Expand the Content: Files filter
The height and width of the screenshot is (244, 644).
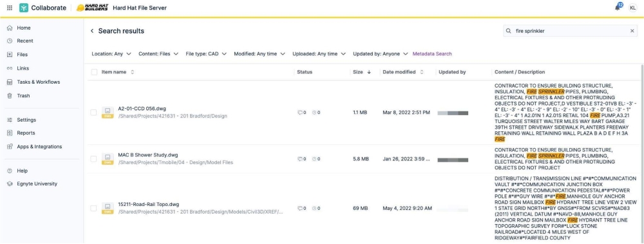tap(158, 54)
